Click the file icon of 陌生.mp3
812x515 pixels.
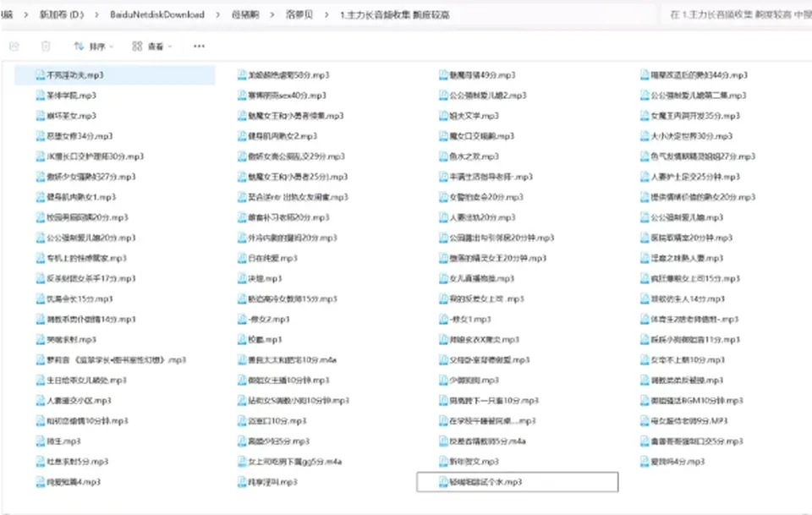click(41, 441)
